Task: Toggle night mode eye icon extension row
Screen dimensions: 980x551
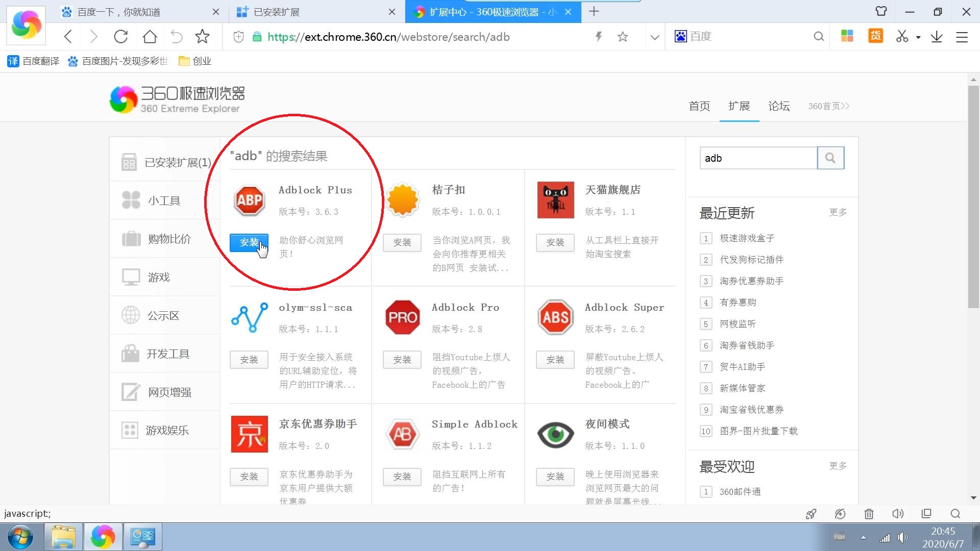Action: (555, 435)
